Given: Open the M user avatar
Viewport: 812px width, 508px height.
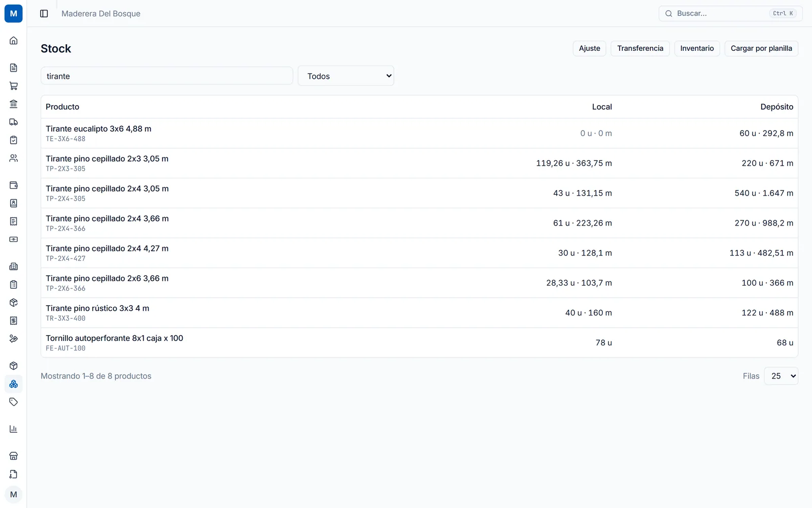Looking at the screenshot, I should (x=14, y=494).
